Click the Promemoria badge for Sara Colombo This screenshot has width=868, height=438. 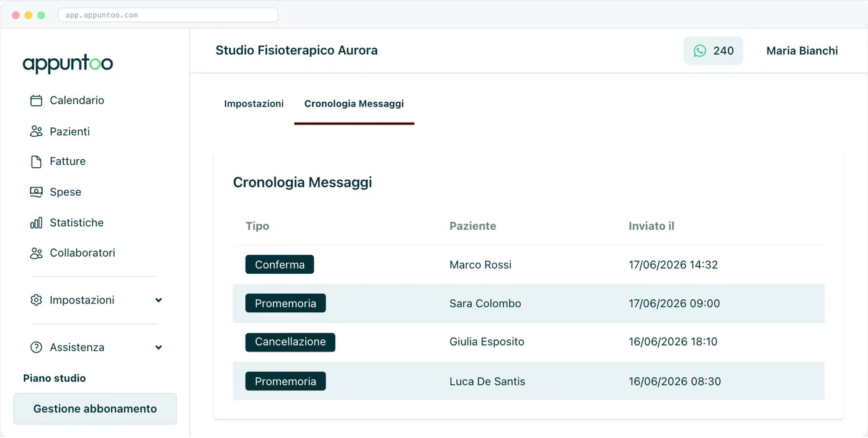coord(285,303)
